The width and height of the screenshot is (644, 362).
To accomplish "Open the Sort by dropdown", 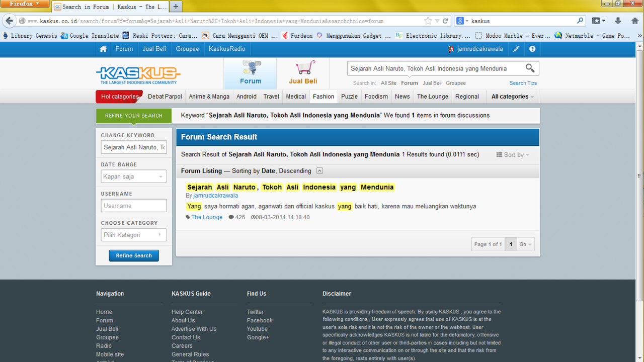I will [513, 155].
